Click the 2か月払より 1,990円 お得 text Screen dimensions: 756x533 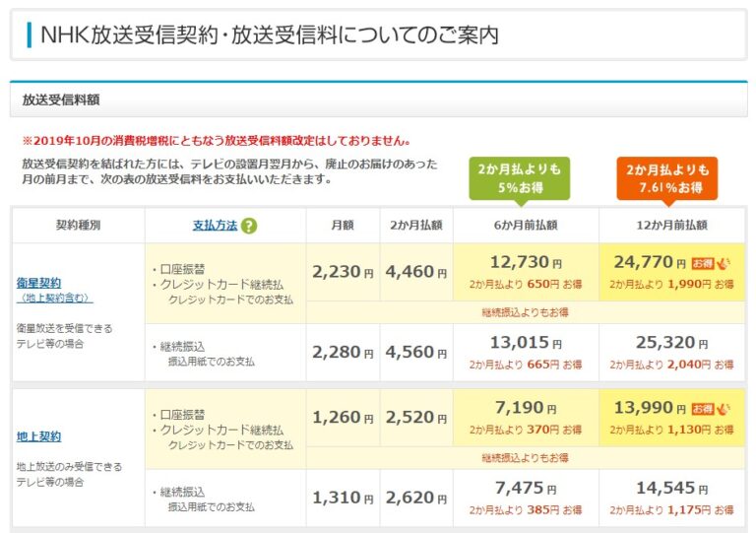click(671, 284)
